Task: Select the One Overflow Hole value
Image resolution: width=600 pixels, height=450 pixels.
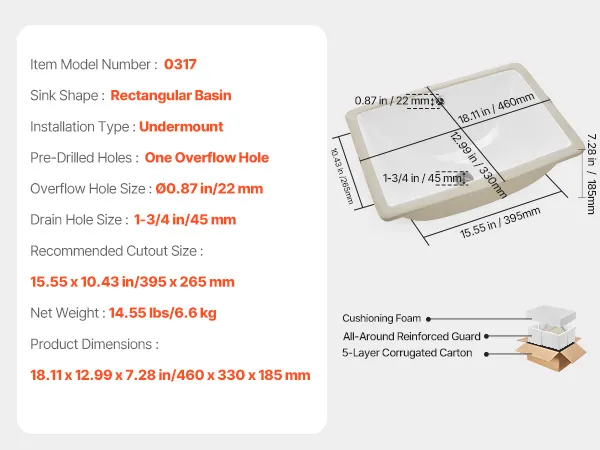Action: 206,158
